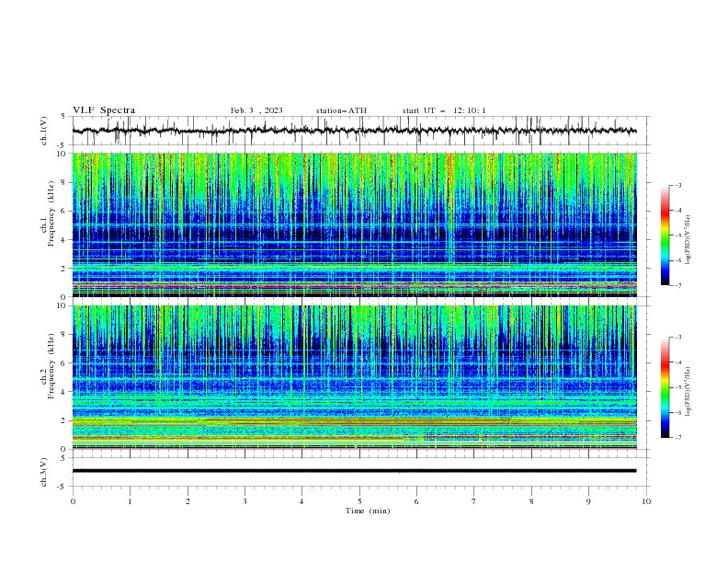Click the time axis end tick label "10"

click(646, 501)
